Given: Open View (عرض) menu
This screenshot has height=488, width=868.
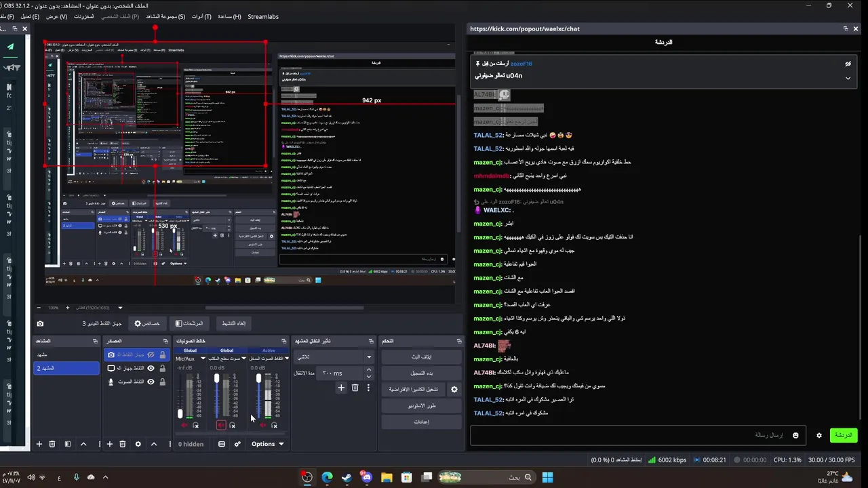Looking at the screenshot, I should (56, 16).
